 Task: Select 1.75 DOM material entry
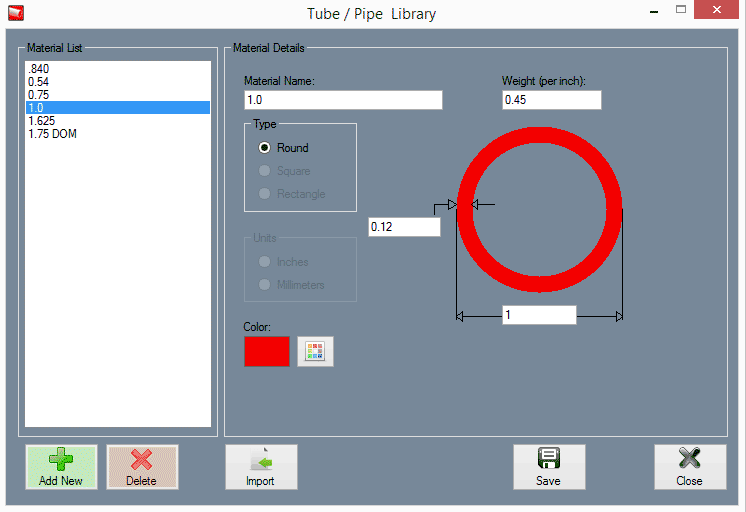52,133
